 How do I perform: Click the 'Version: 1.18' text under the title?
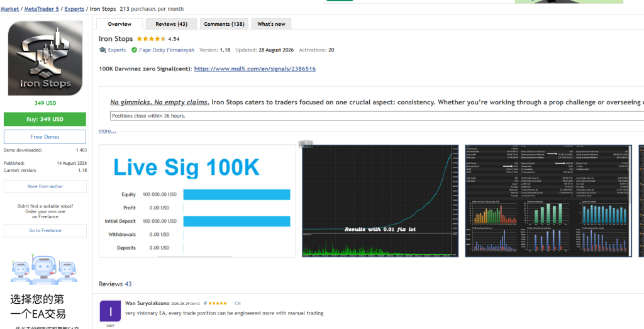(215, 50)
